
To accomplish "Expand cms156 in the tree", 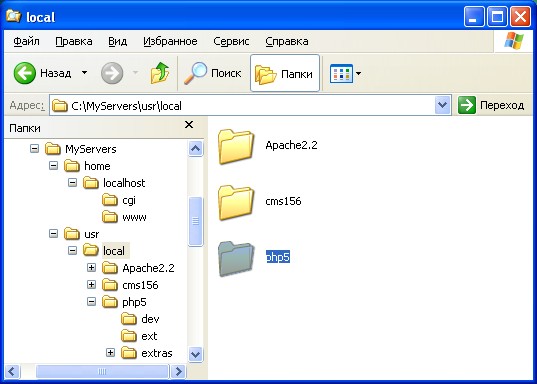I will [91, 285].
